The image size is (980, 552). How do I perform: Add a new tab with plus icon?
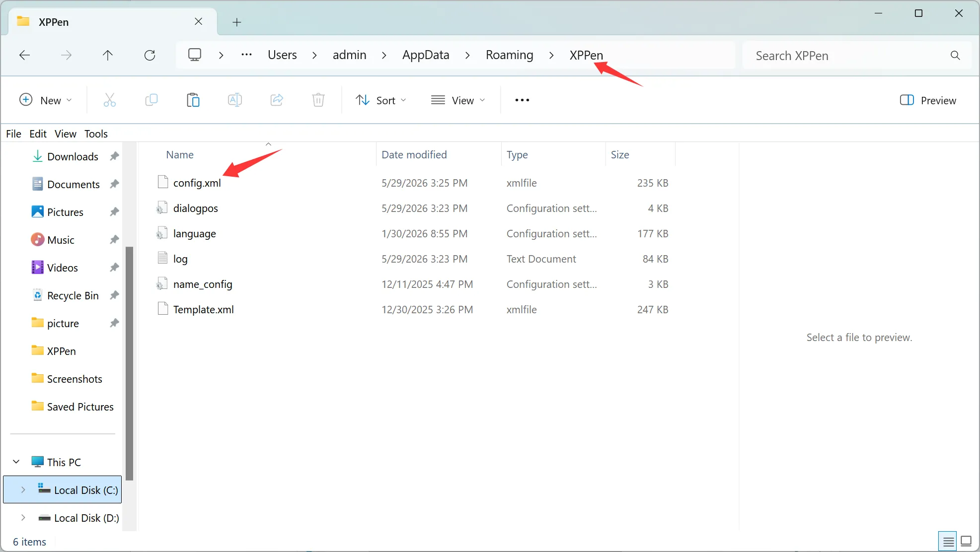coord(237,22)
